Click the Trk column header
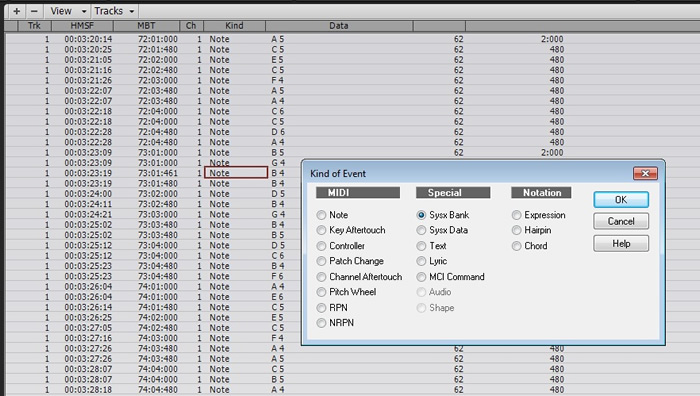 (34, 26)
